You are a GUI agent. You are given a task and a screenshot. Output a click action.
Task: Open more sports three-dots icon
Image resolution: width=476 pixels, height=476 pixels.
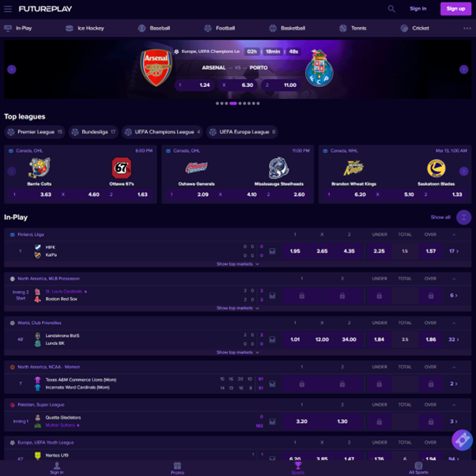pyautogui.click(x=467, y=28)
